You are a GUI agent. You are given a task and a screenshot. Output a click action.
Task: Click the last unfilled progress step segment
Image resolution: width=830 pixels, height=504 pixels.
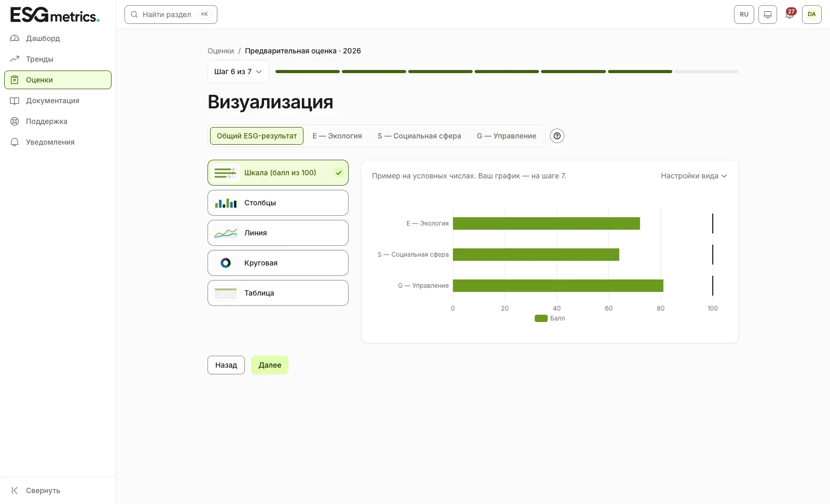pyautogui.click(x=707, y=72)
